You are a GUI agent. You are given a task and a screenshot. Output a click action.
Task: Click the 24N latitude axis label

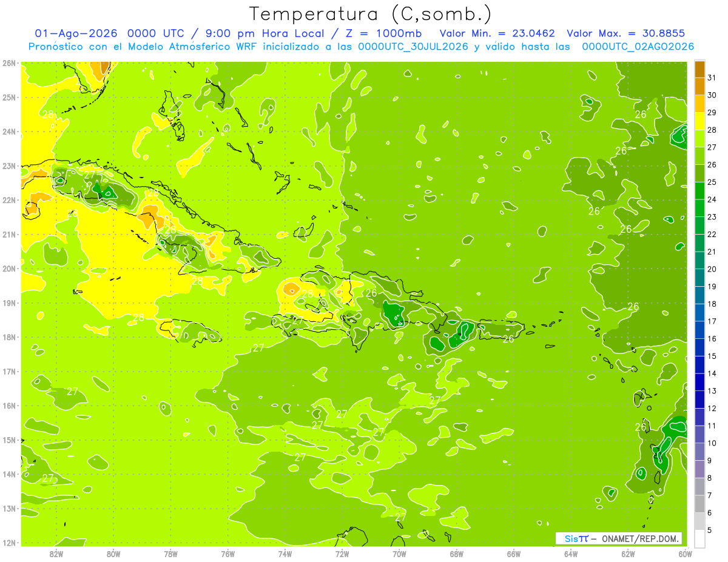coord(9,132)
